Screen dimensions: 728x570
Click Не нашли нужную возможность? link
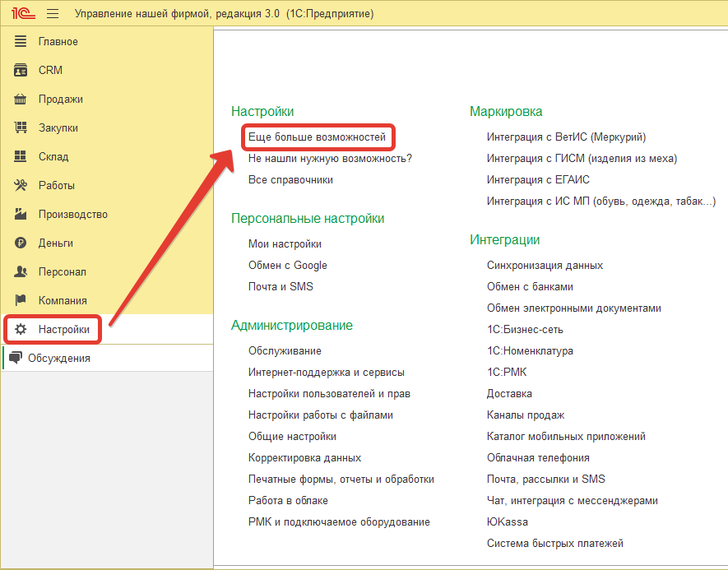coord(330,158)
